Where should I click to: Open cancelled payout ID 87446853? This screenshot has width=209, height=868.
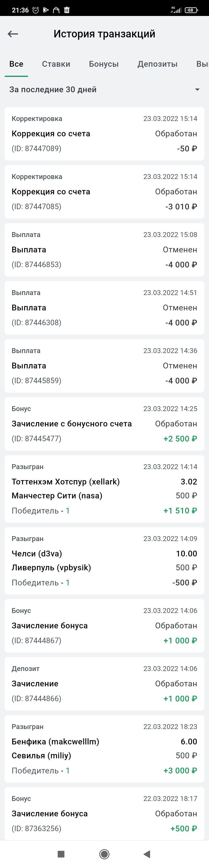pos(104,250)
